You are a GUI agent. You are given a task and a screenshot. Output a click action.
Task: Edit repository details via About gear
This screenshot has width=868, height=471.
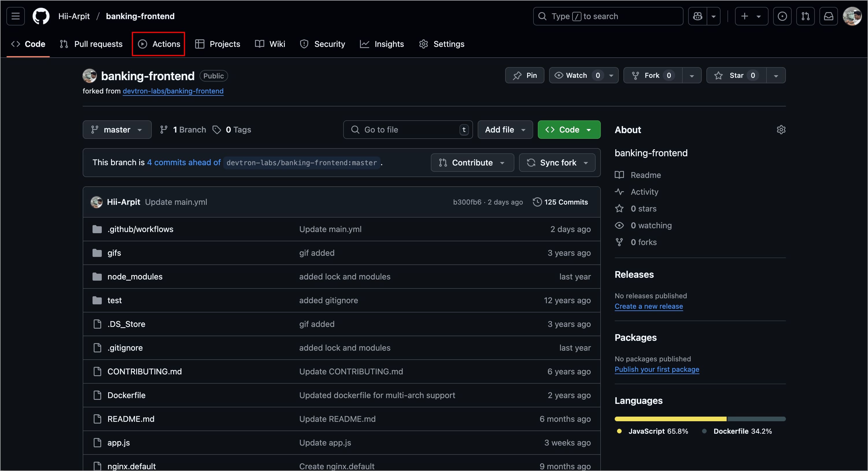click(x=781, y=130)
